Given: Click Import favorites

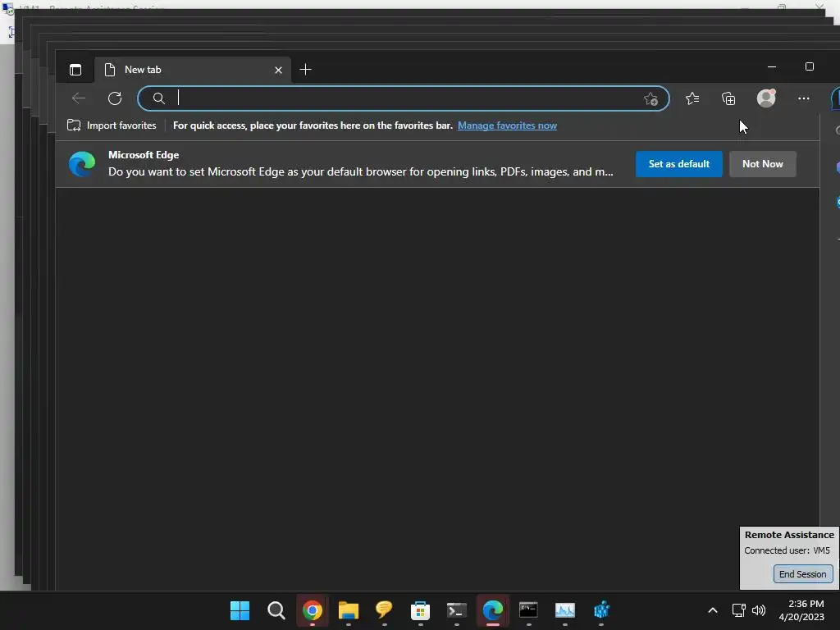Looking at the screenshot, I should click(x=112, y=126).
